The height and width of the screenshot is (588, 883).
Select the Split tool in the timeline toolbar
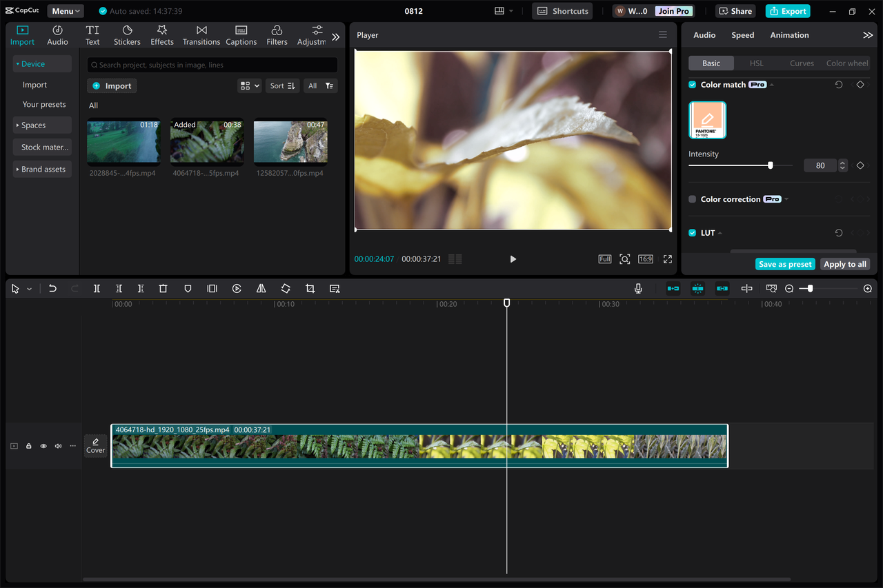tap(97, 288)
